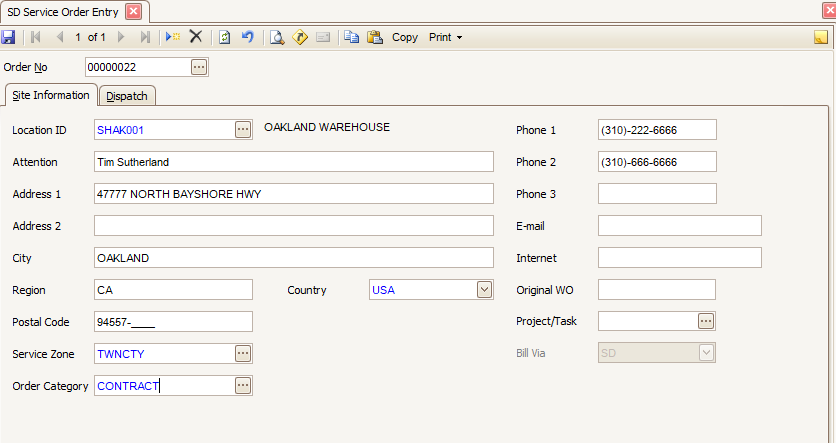
Task: Click into the E-mail field
Action: point(679,226)
